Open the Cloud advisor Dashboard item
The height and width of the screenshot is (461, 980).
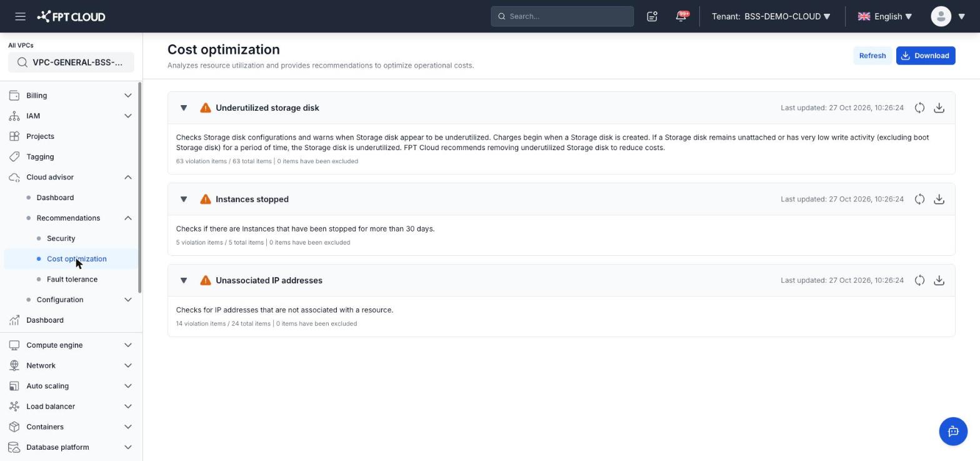coord(55,198)
